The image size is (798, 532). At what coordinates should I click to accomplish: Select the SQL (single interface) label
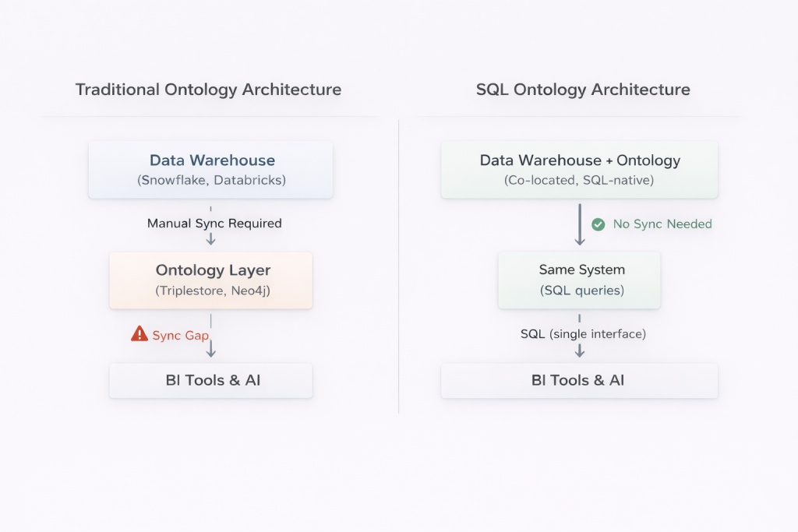[x=582, y=333]
